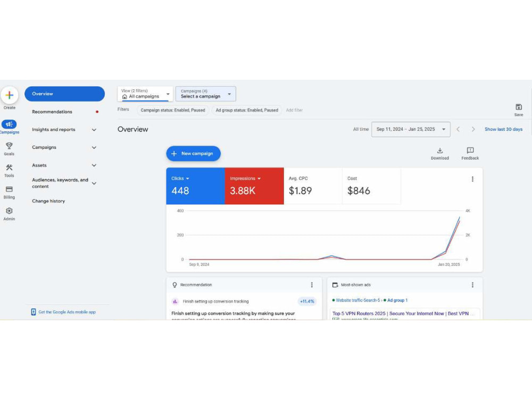Click the New campaign button
The height and width of the screenshot is (399, 532).
[194, 154]
